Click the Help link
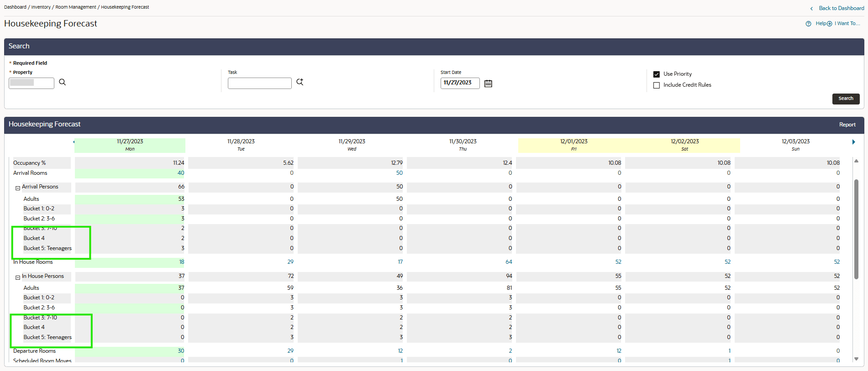868x371 pixels. [821, 24]
